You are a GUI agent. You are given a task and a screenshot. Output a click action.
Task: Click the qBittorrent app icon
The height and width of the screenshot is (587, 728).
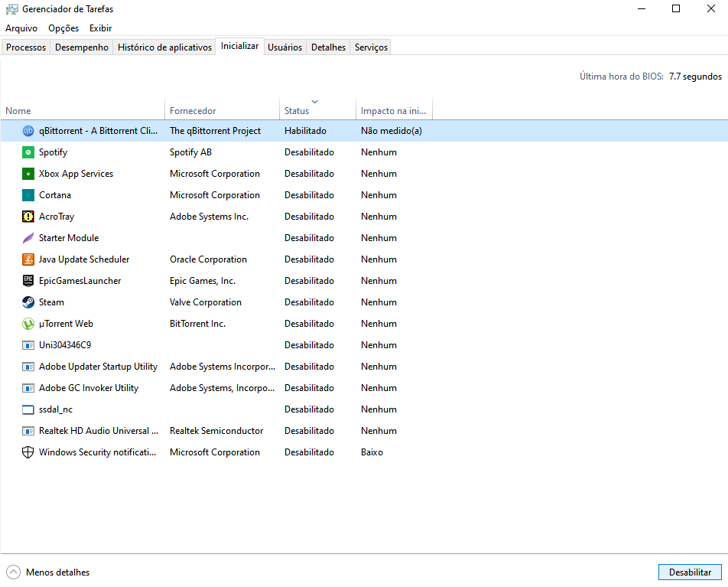[28, 131]
